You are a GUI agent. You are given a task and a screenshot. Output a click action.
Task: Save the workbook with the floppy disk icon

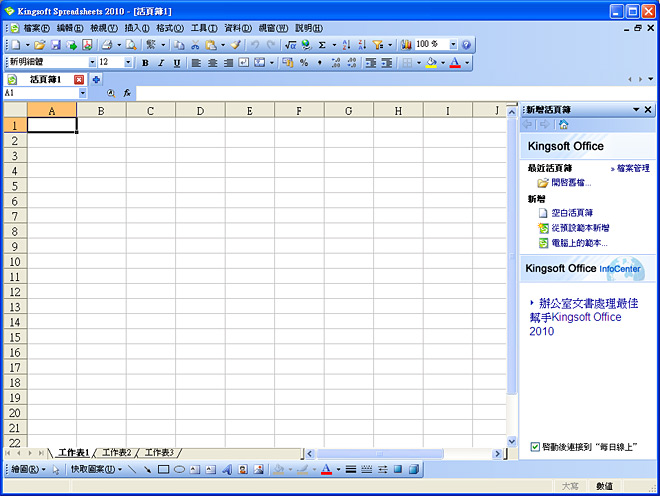click(56, 45)
